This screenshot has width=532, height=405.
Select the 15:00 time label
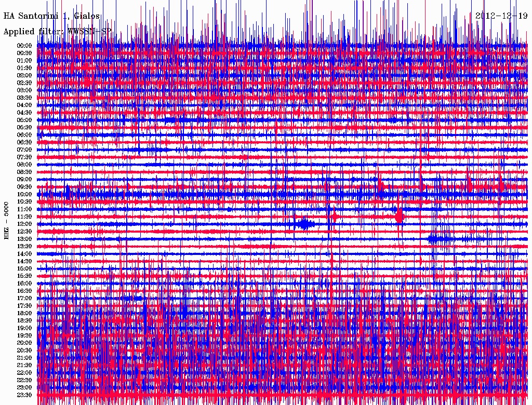tap(24, 268)
